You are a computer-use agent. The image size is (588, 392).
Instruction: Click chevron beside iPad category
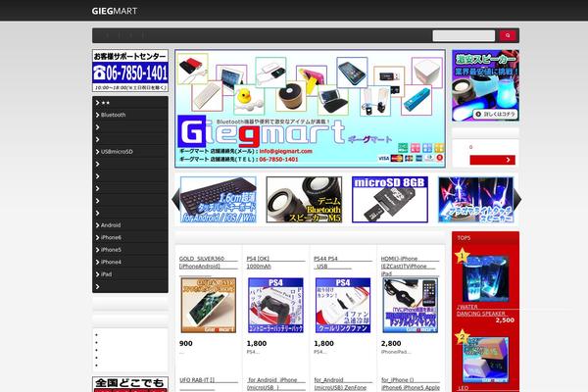[x=97, y=274]
